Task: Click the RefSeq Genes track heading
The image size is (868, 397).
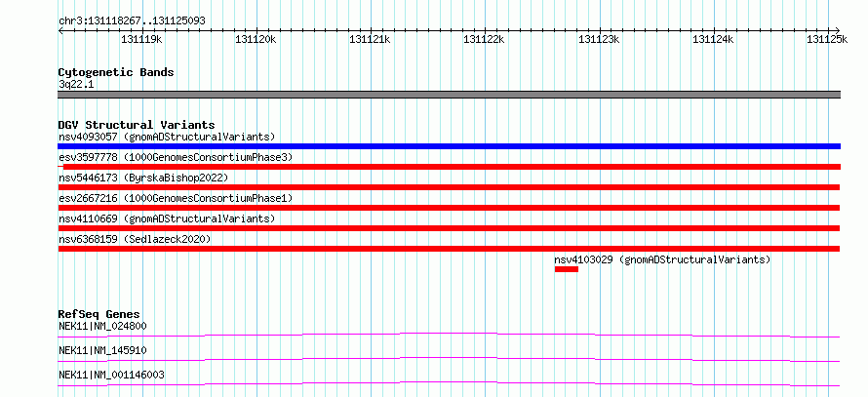Action: (x=99, y=314)
